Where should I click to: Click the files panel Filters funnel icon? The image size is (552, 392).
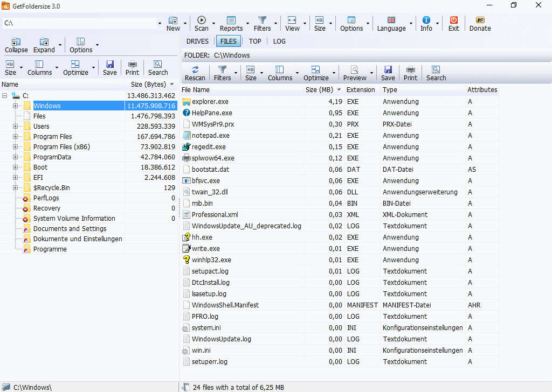coord(223,69)
